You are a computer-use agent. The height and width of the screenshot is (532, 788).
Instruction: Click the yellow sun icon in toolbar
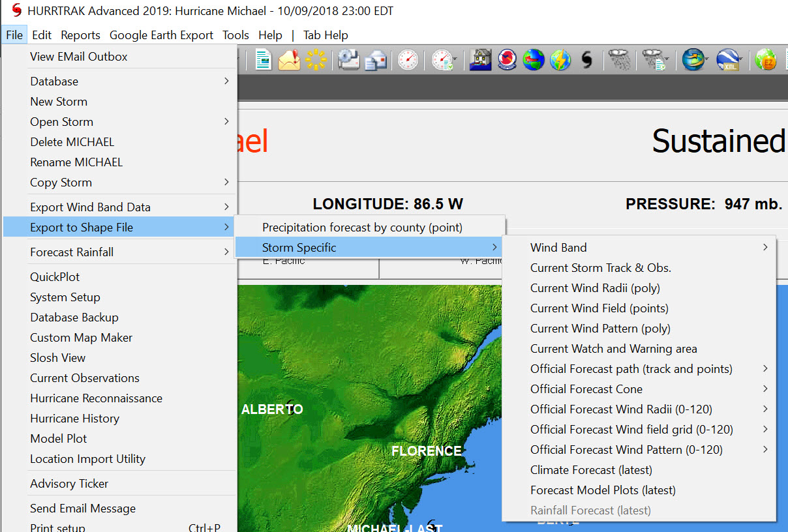pyautogui.click(x=316, y=60)
